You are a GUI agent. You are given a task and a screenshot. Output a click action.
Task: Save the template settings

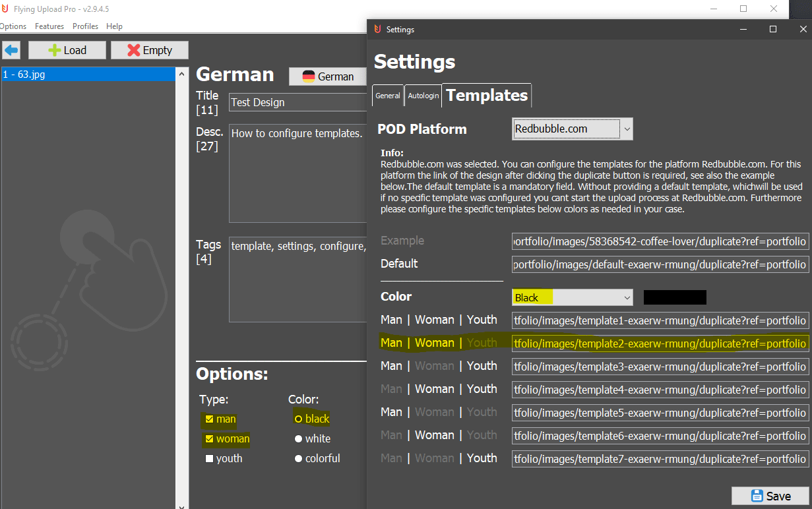point(770,496)
